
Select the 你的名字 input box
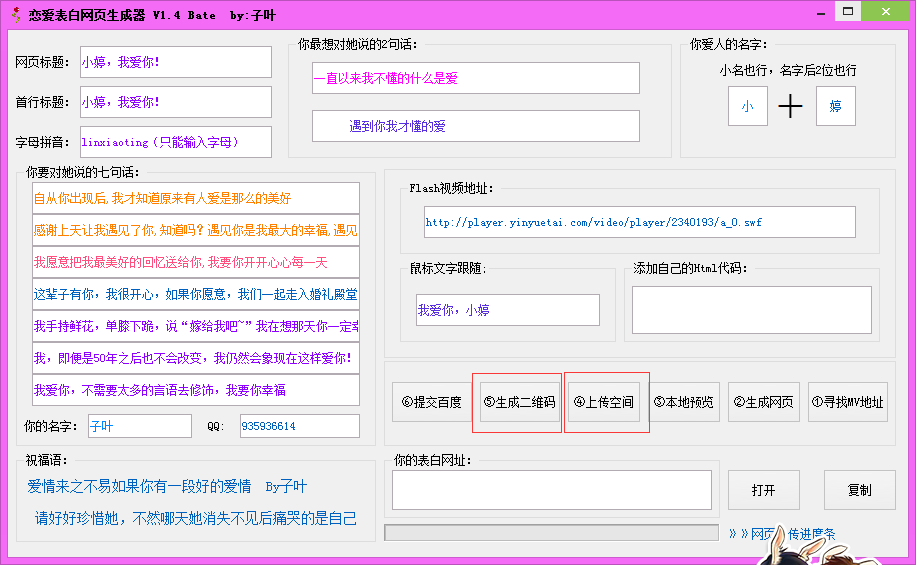pyautogui.click(x=139, y=426)
